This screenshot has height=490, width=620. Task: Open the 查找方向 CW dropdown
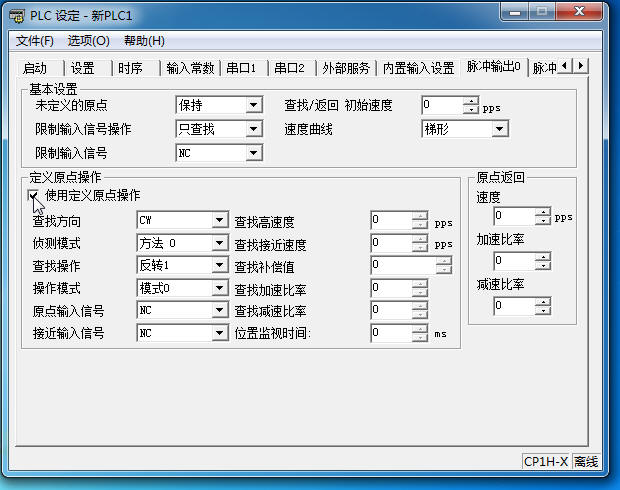[220, 221]
